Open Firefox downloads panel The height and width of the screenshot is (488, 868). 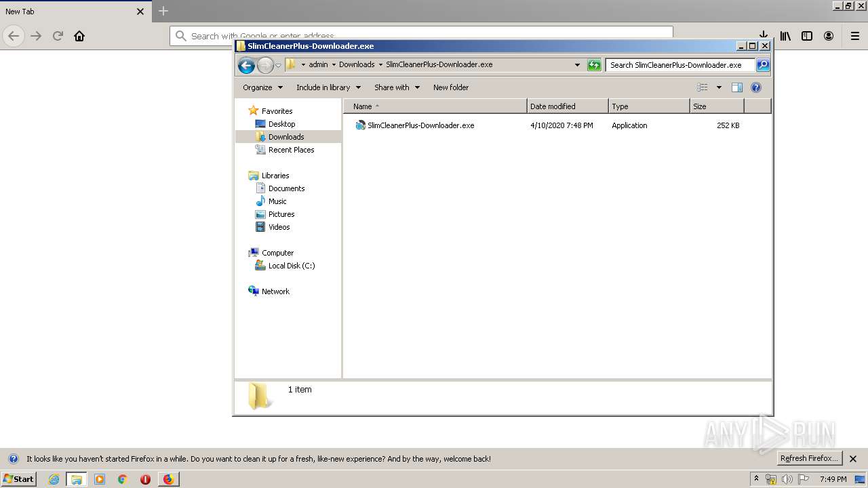[763, 36]
